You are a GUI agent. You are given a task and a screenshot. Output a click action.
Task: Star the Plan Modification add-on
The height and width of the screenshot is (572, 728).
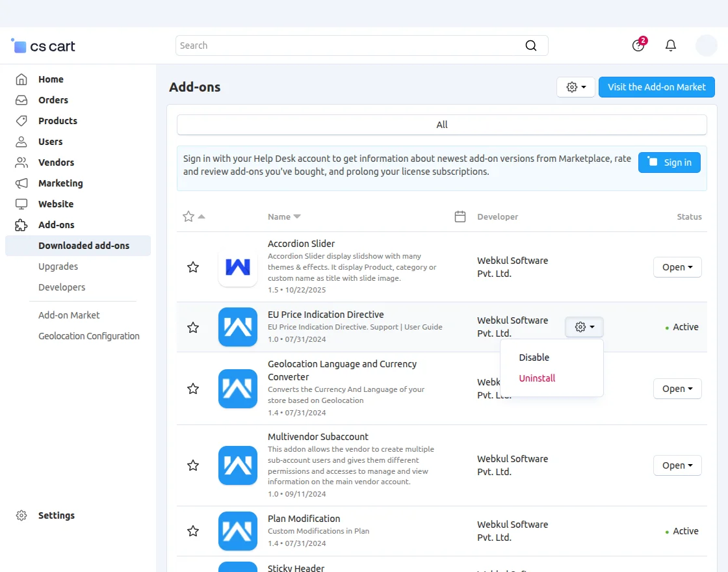pos(193,531)
